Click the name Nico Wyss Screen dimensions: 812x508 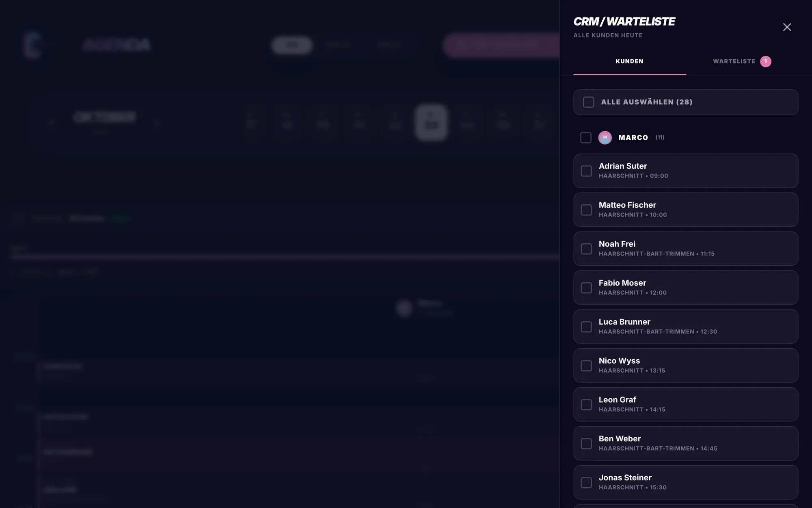coord(619,361)
